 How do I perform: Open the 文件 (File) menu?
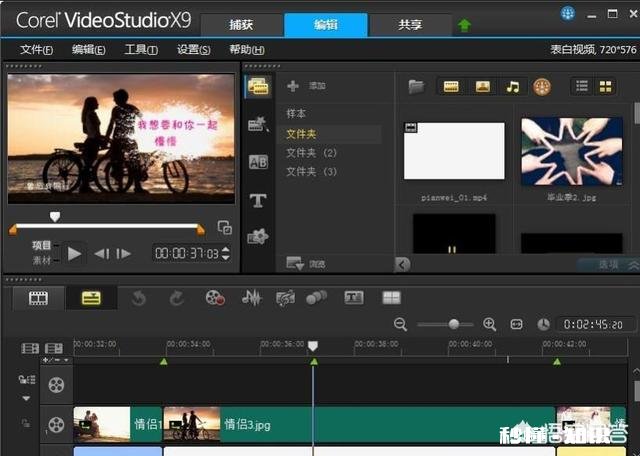pos(36,50)
